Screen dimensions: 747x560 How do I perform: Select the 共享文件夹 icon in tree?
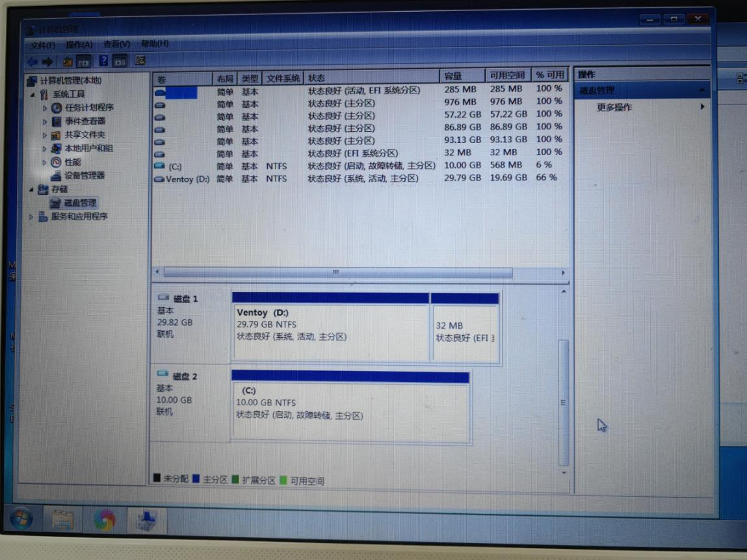56,135
